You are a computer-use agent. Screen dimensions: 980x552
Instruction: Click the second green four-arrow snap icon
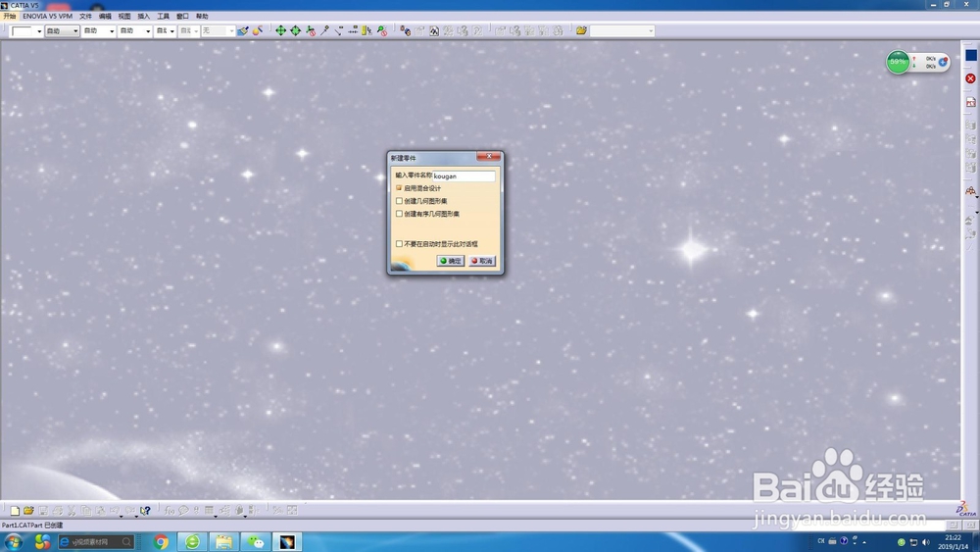[x=295, y=30]
